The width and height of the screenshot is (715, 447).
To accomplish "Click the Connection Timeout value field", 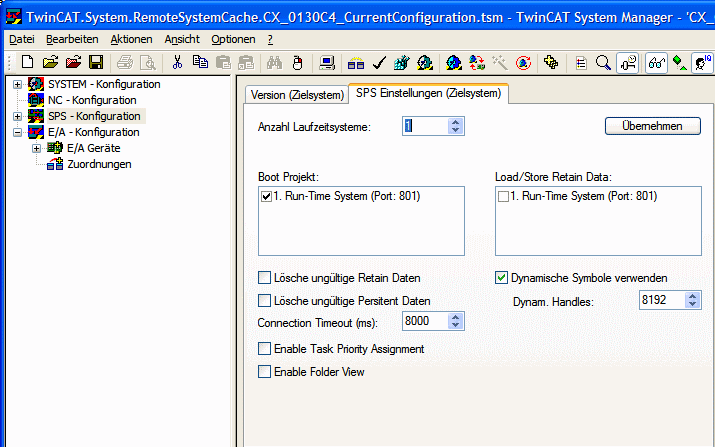I will click(x=425, y=321).
